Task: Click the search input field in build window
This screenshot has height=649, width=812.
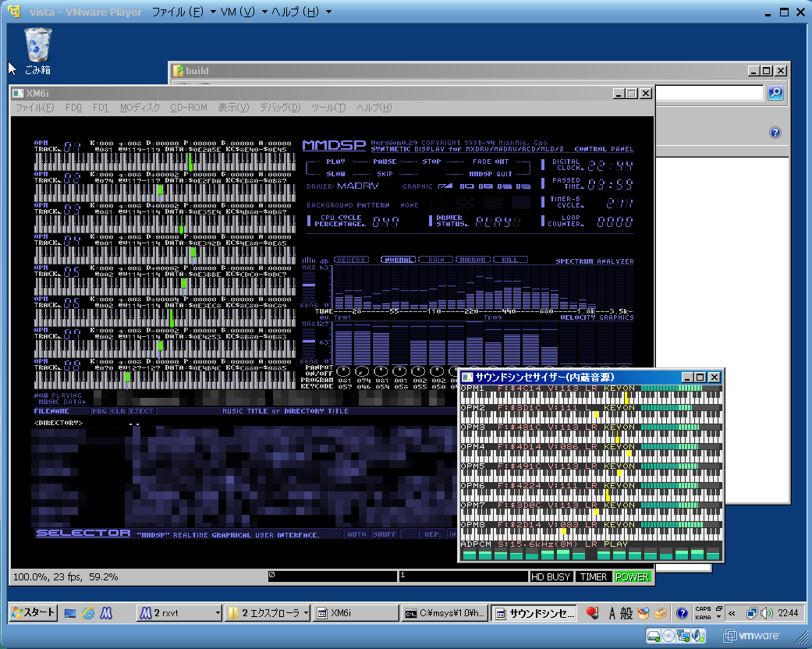Action: 710,94
